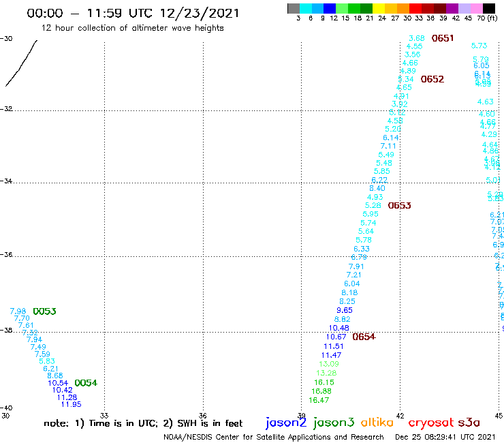The height and width of the screenshot is (443, 504).
Task: Select the purple legend swatch
Action: tap(452, 8)
